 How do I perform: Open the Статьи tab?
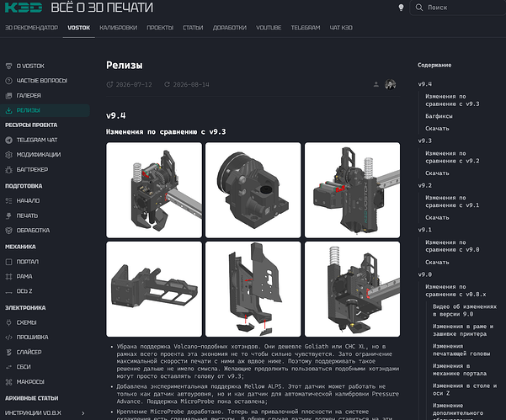coord(193,28)
